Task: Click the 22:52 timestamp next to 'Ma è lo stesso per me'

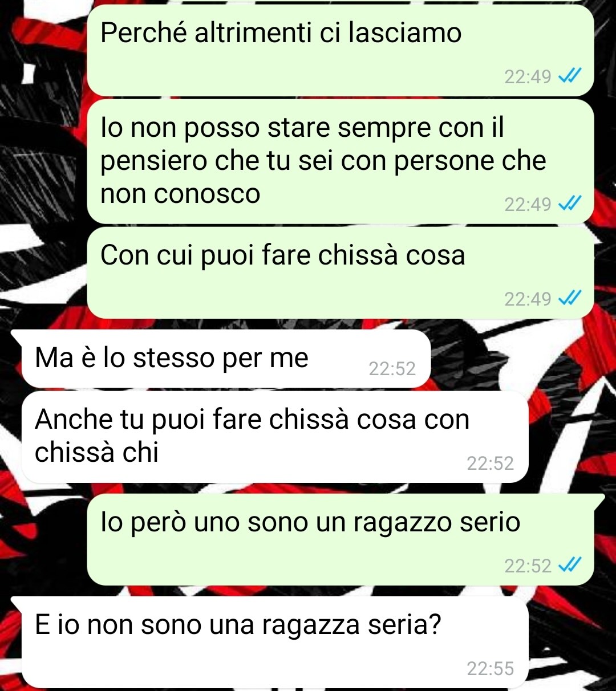Action: (x=392, y=369)
